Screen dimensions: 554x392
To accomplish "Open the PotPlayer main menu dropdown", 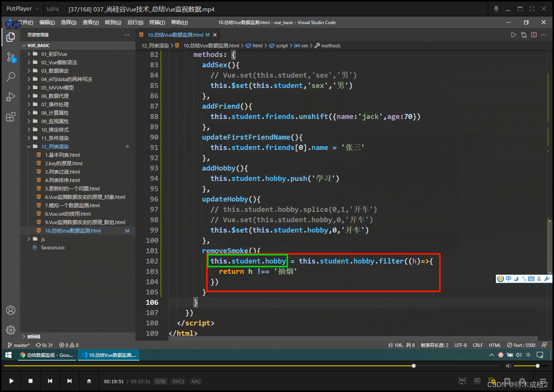I will pyautogui.click(x=23, y=9).
